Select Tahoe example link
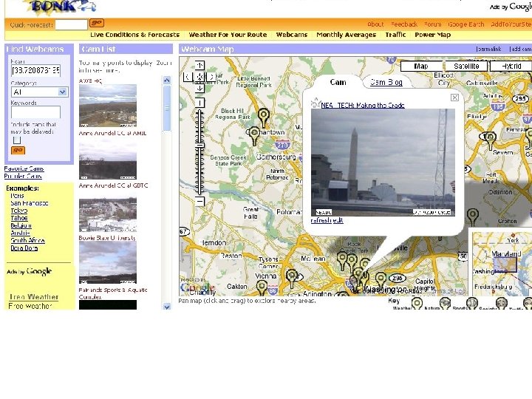This screenshot has width=532, height=399. 19,218
